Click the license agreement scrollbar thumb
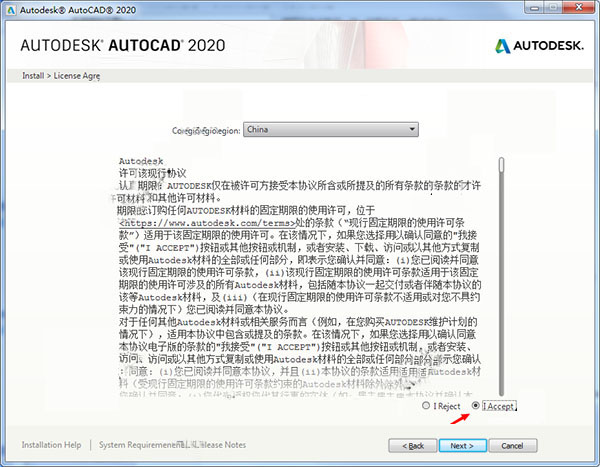600x467 pixels. click(501, 165)
